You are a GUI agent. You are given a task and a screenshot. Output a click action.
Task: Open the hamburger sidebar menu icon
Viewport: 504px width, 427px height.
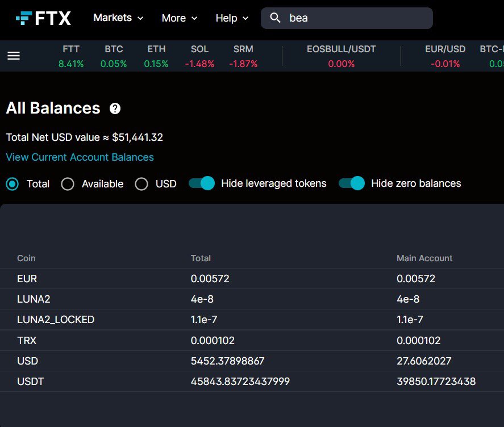[x=14, y=56]
